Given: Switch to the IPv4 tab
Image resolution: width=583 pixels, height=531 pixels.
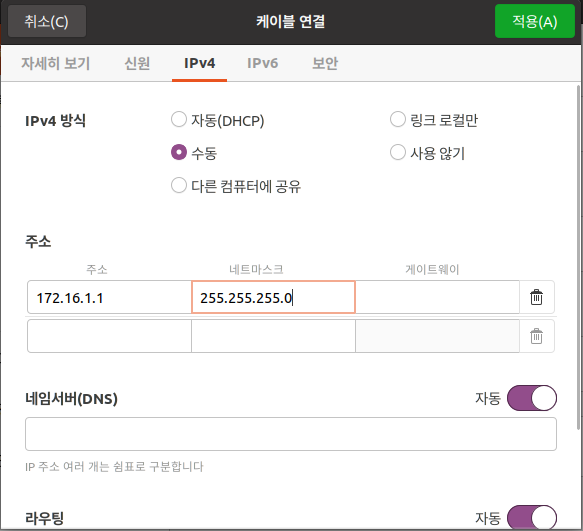Looking at the screenshot, I should click(x=199, y=63).
